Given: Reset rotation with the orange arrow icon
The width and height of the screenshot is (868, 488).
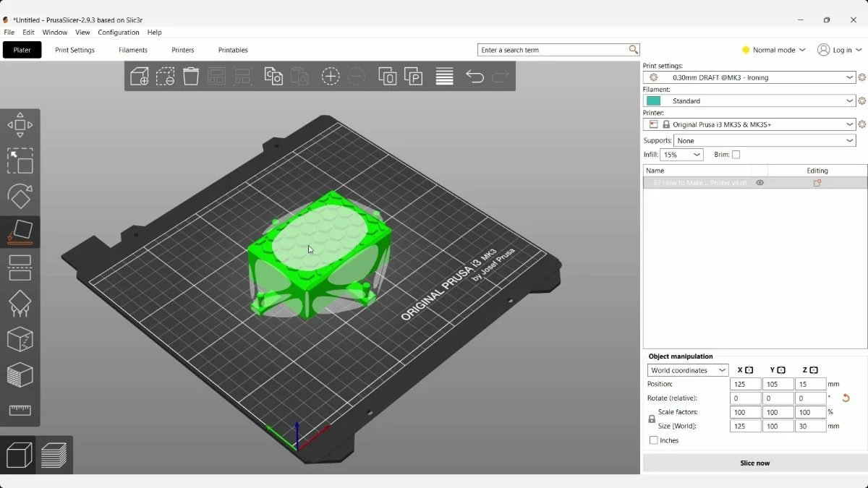Looking at the screenshot, I should click(x=846, y=398).
